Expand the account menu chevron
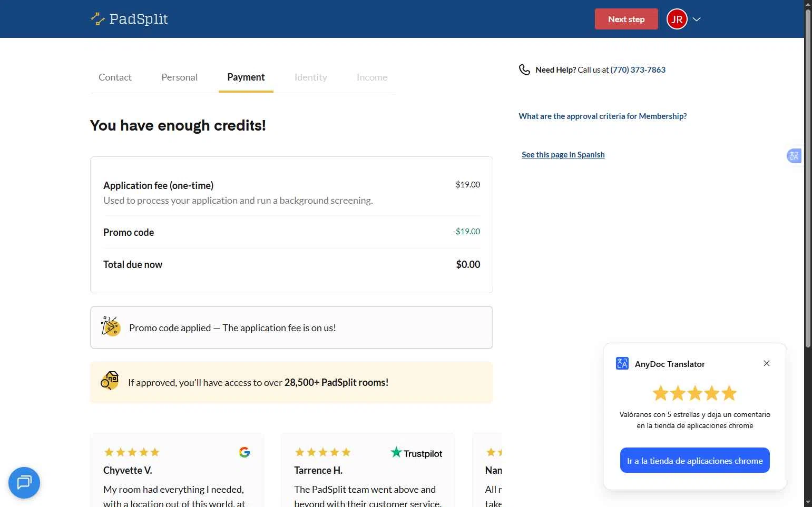812x507 pixels. point(697,19)
